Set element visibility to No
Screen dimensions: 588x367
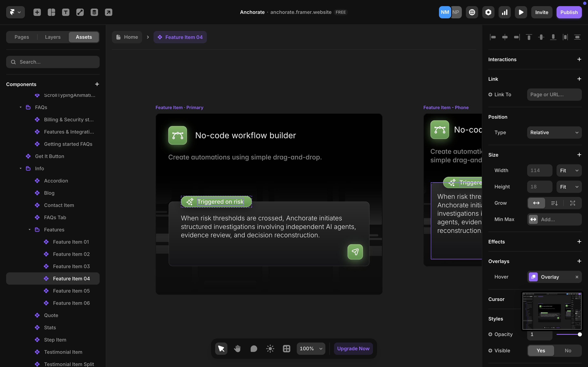568,350
